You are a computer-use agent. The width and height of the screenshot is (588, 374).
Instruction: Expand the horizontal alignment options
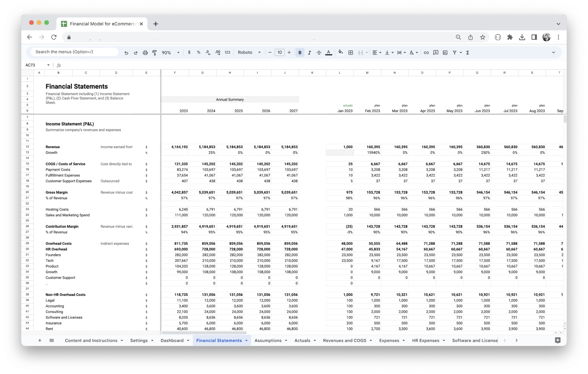tap(380, 52)
